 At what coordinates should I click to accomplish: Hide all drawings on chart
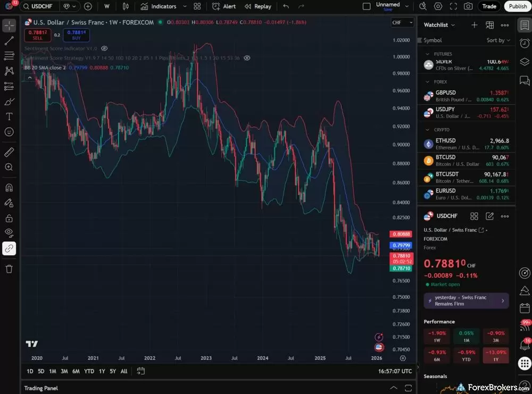tap(9, 233)
